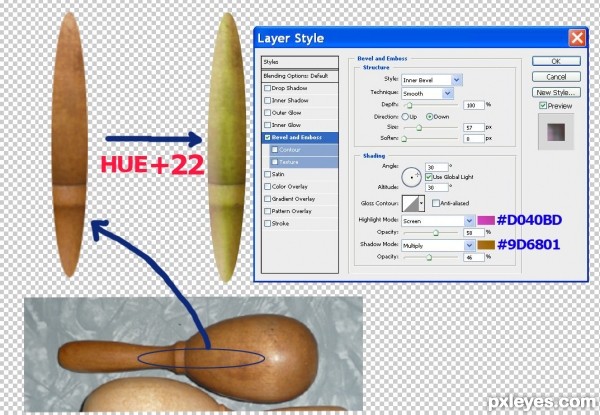Screen dimensions: 600x415
Task: Click the style preview thumbnail
Action: tap(556, 132)
